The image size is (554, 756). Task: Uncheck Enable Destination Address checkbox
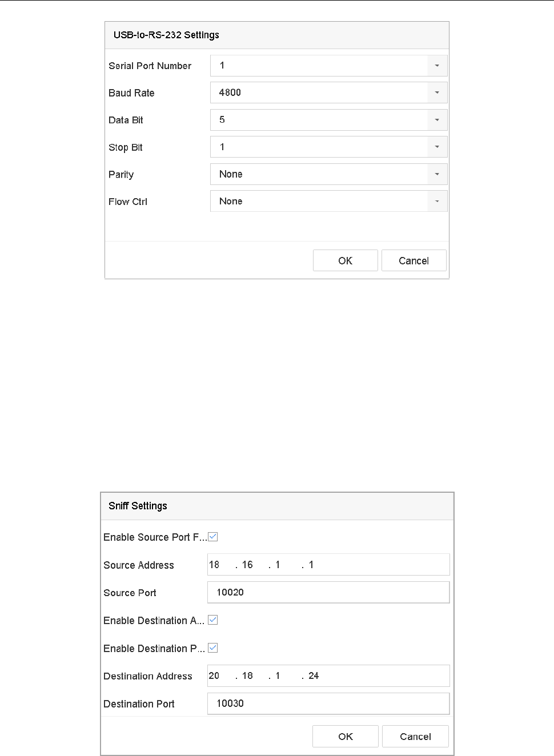tap(213, 620)
